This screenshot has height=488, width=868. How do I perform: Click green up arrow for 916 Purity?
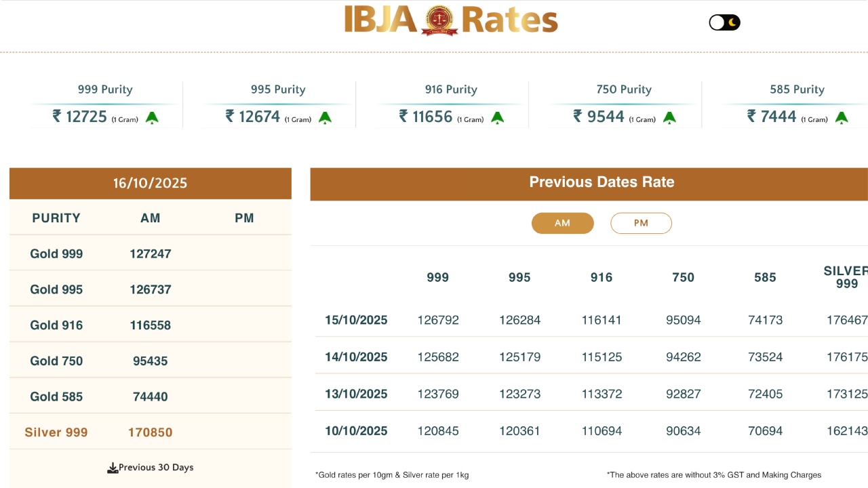(498, 118)
